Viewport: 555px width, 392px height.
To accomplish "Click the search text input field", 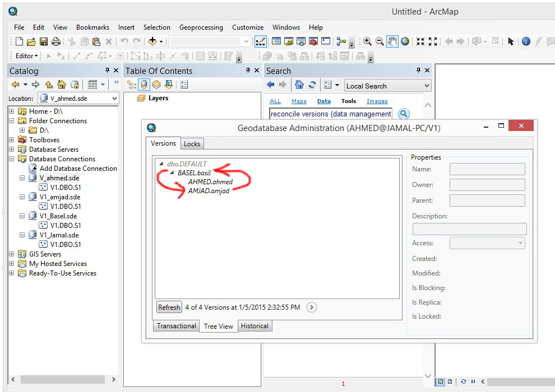I will tap(331, 114).
